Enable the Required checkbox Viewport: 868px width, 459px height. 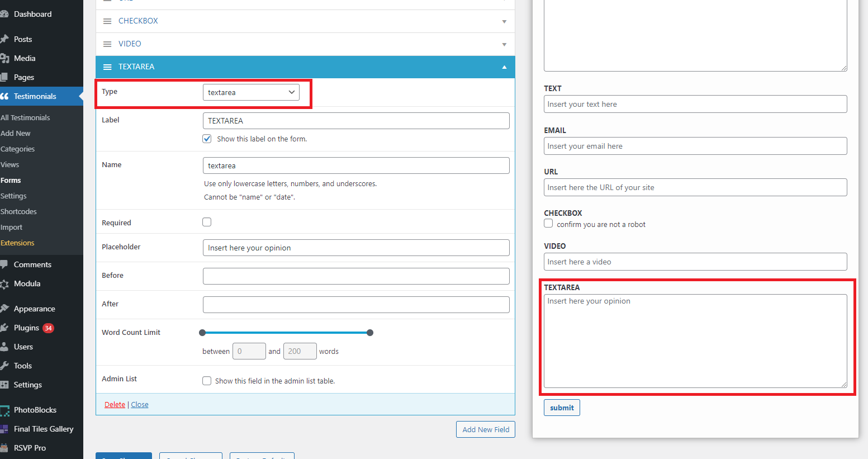(207, 222)
